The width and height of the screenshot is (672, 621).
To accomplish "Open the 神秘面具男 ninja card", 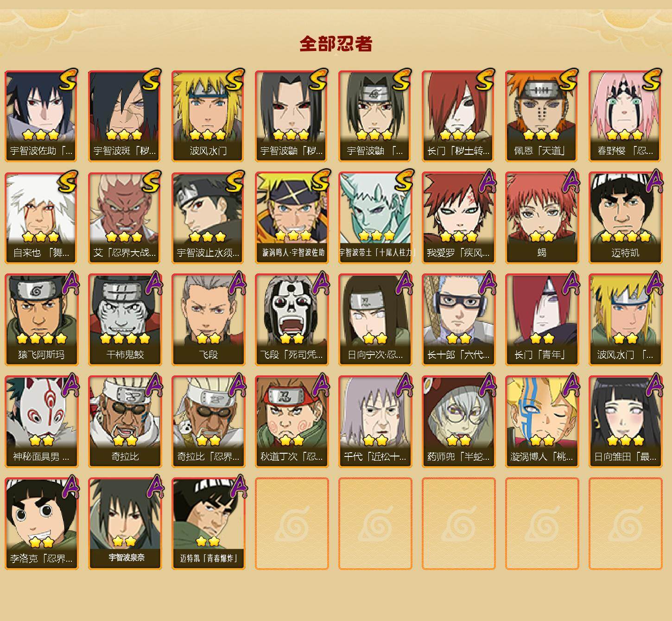I will click(41, 422).
